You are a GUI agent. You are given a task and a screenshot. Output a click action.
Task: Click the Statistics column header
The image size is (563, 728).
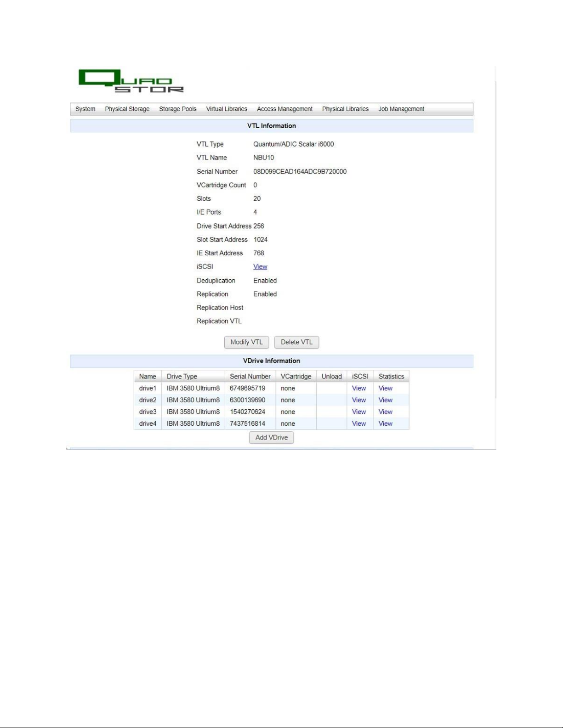(x=391, y=376)
